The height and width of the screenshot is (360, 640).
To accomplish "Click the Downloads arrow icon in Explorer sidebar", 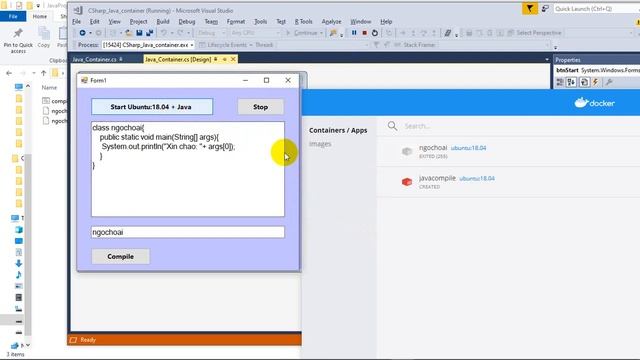I will coord(18,263).
